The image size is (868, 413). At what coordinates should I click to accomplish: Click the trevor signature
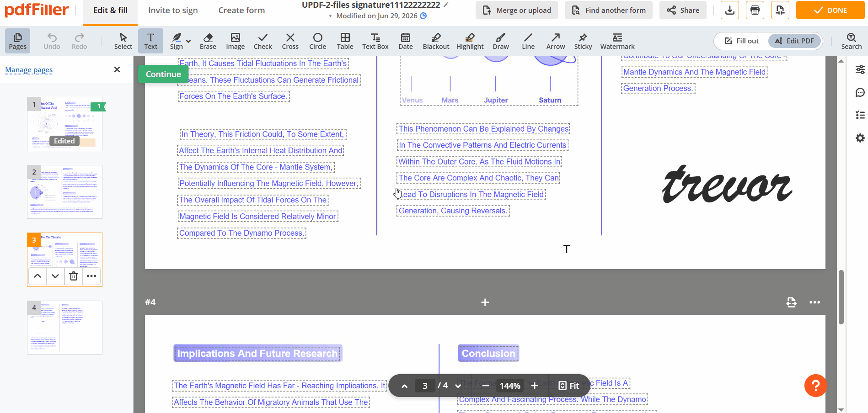pos(727,185)
